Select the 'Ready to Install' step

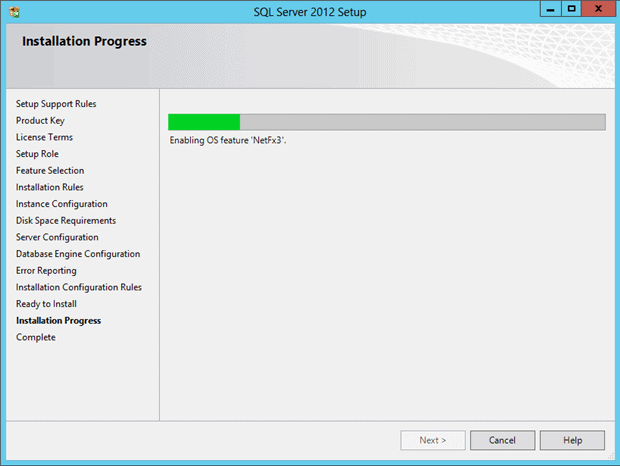pyautogui.click(x=46, y=304)
